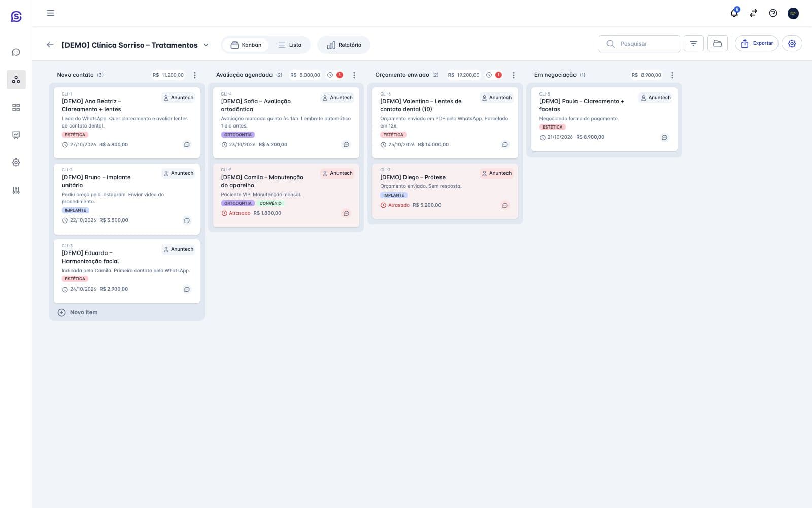Click CONVÊNIO tag on Camila card
Image resolution: width=812 pixels, height=508 pixels.
tap(270, 203)
